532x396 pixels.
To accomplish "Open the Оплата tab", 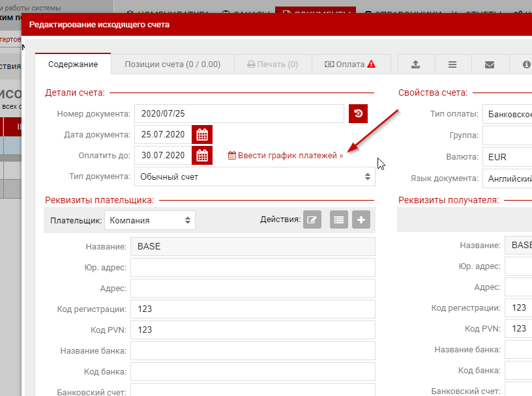I will [350, 64].
